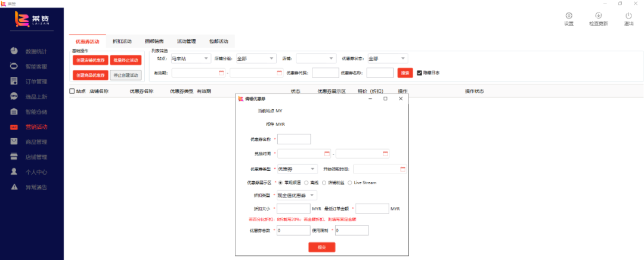Open dialog 优惠券类型 dropdown

click(x=298, y=169)
